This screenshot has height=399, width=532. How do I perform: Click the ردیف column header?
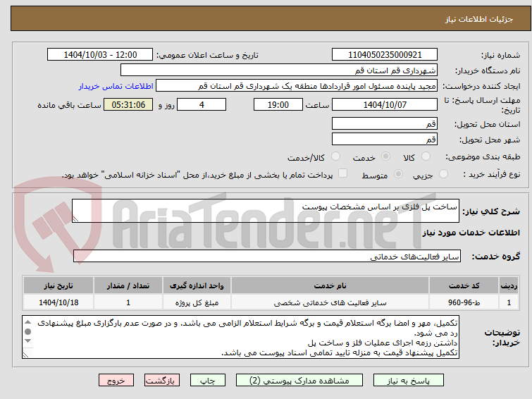(x=509, y=286)
